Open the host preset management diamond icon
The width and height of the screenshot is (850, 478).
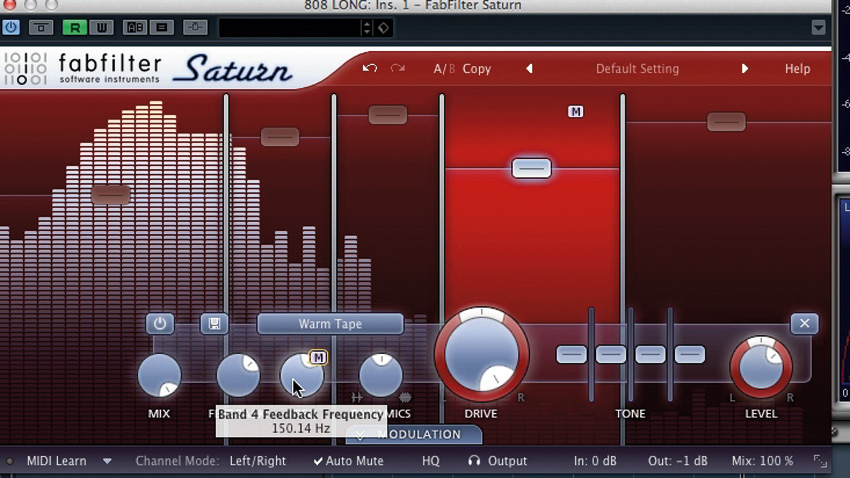pyautogui.click(x=383, y=28)
